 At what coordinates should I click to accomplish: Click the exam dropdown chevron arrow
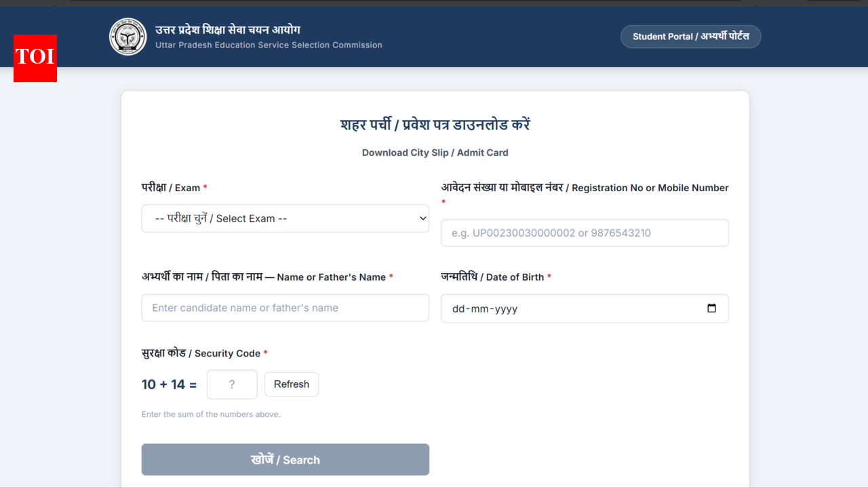pyautogui.click(x=423, y=218)
